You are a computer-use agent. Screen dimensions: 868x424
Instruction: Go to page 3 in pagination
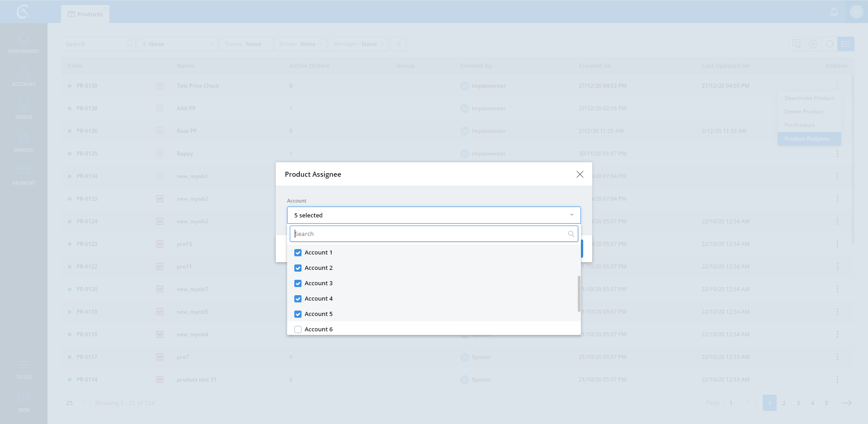coord(798,403)
